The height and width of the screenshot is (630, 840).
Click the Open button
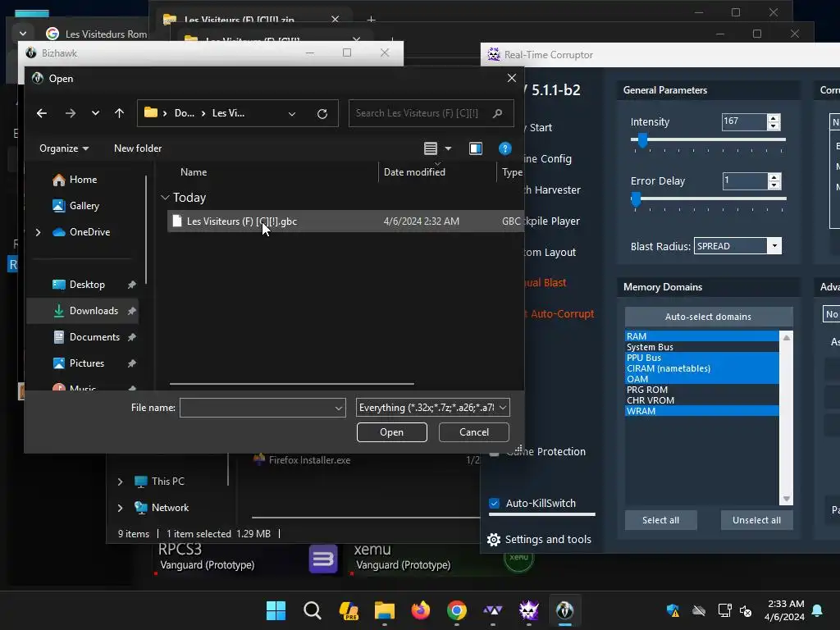[x=391, y=432]
